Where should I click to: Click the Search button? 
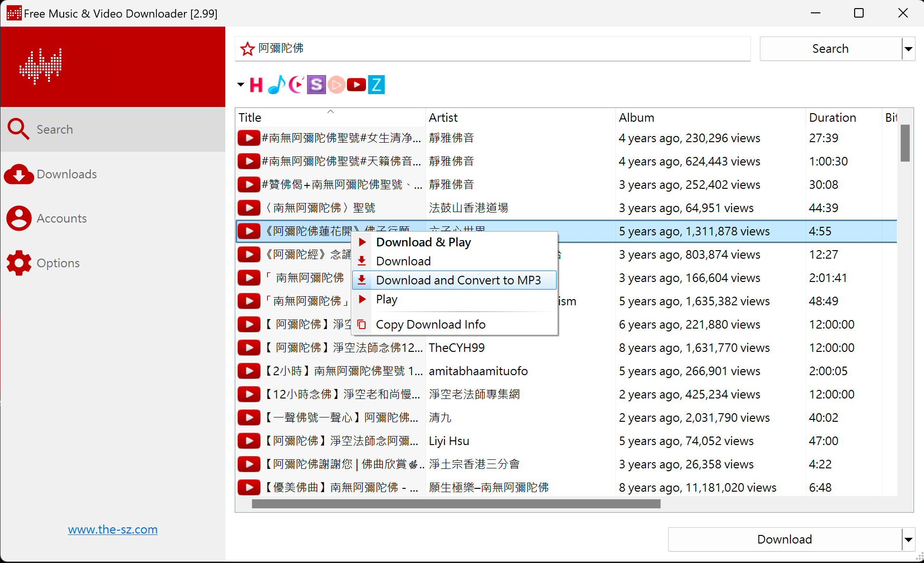coord(830,49)
